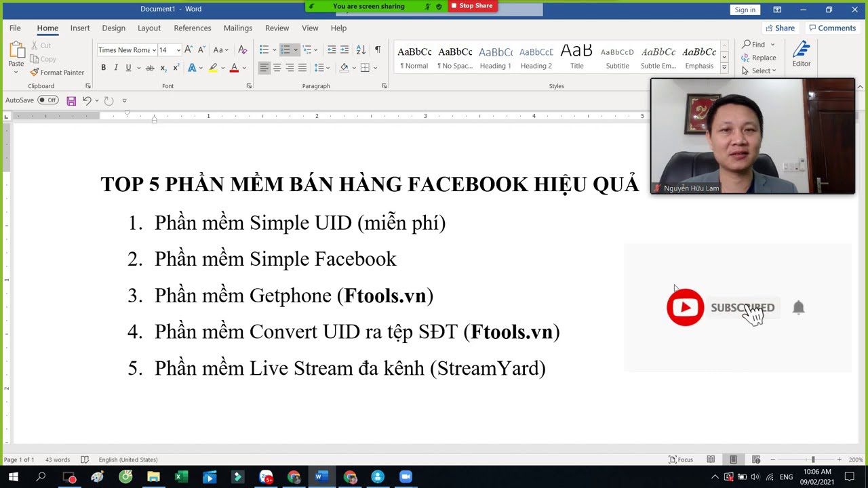The width and height of the screenshot is (868, 488).
Task: Switch to Print Layout view
Action: tap(733, 460)
